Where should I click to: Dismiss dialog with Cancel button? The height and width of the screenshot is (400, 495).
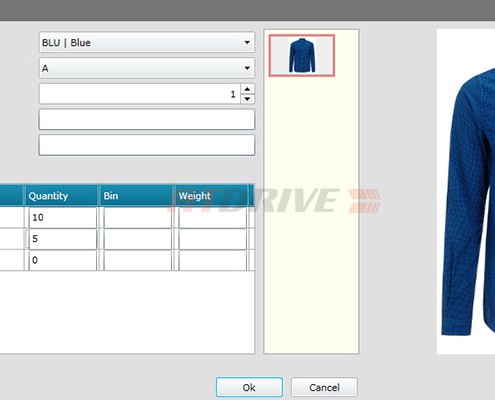click(x=324, y=387)
